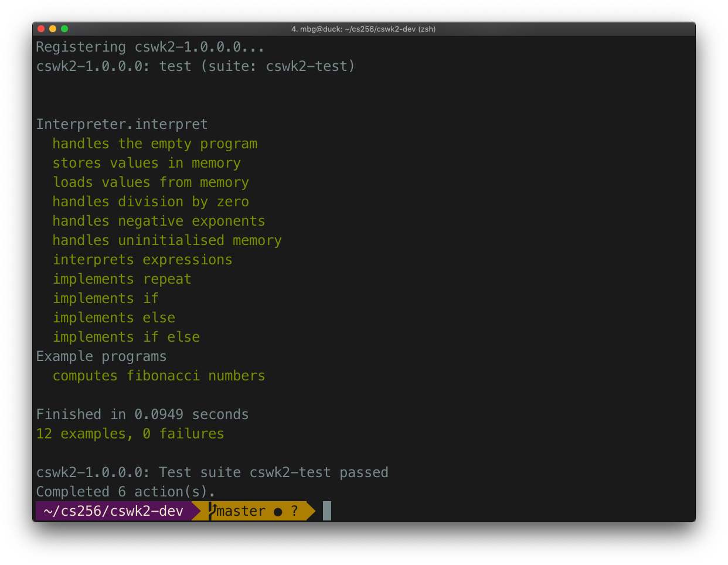Click the "Completed 6 action(s)." line
The width and height of the screenshot is (728, 565).
tap(125, 492)
